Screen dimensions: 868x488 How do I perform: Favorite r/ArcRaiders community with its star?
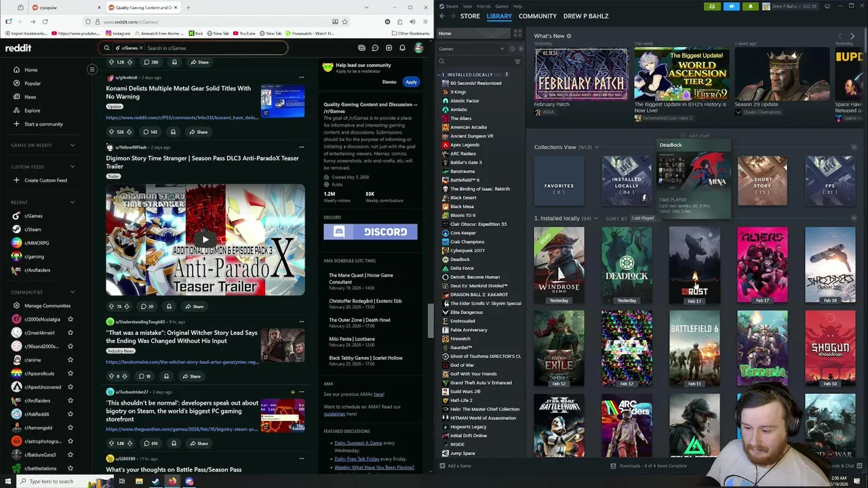click(71, 401)
